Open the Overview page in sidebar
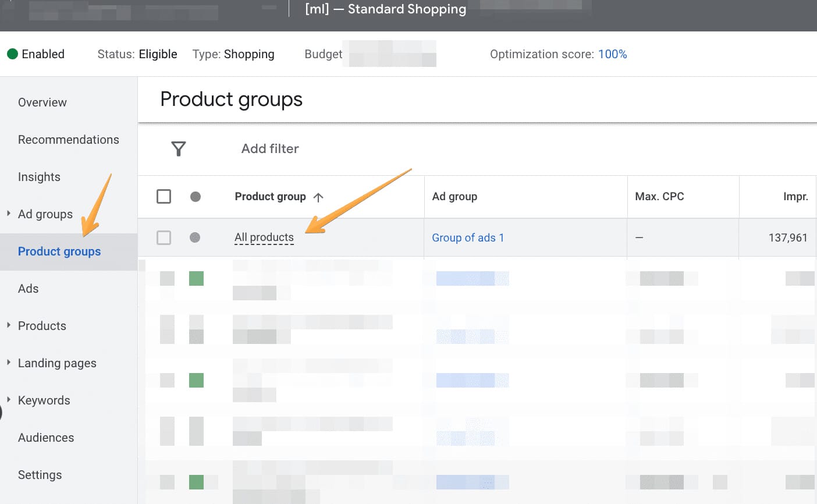 click(x=42, y=102)
